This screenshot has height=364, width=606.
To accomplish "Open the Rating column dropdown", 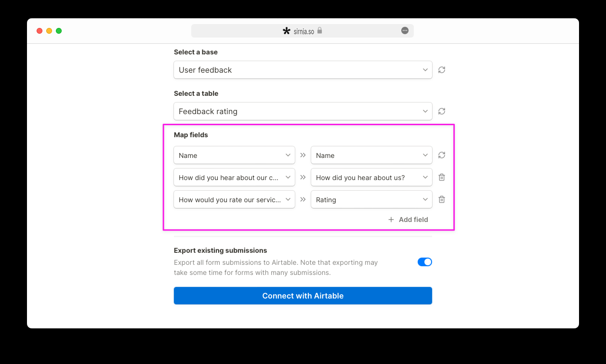I will [371, 199].
